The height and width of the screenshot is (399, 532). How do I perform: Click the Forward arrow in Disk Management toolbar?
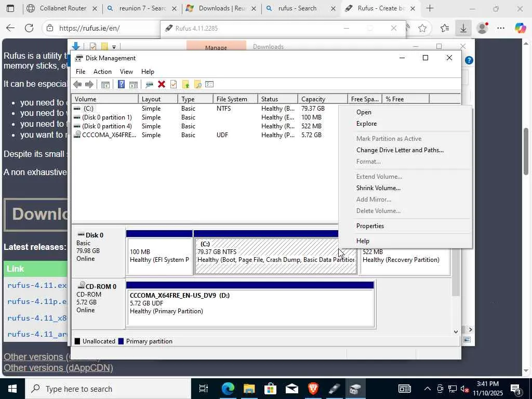point(89,85)
